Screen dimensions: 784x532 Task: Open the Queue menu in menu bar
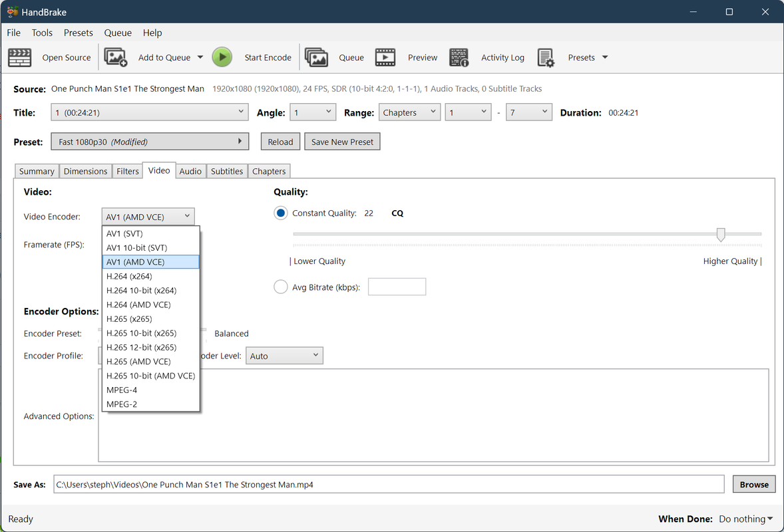(118, 33)
